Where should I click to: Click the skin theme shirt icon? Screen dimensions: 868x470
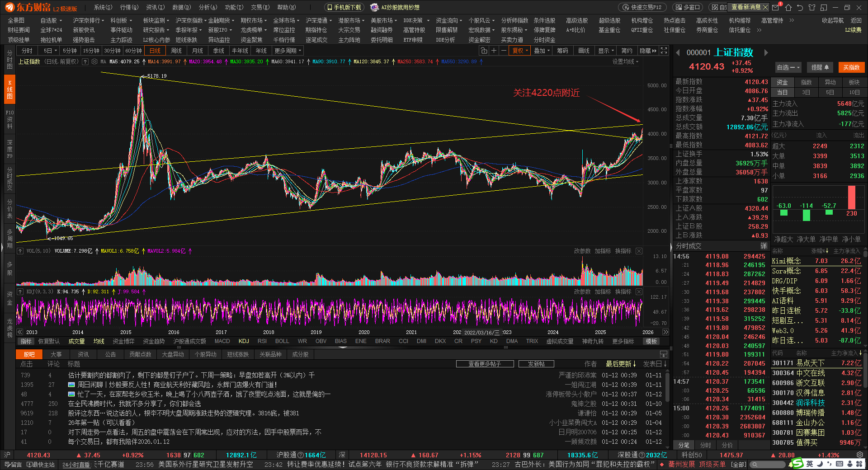pyautogui.click(x=812, y=7)
